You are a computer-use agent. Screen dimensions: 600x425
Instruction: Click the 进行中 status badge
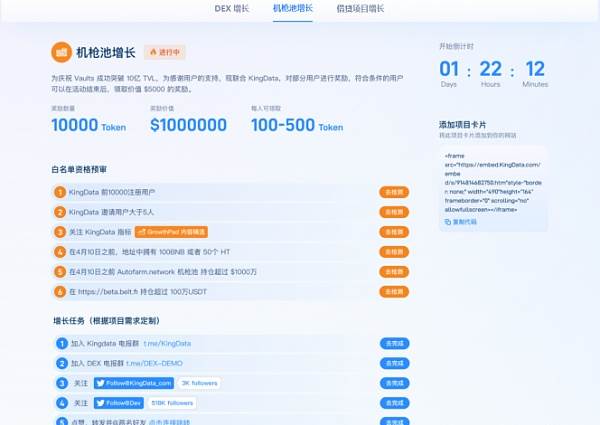(165, 52)
